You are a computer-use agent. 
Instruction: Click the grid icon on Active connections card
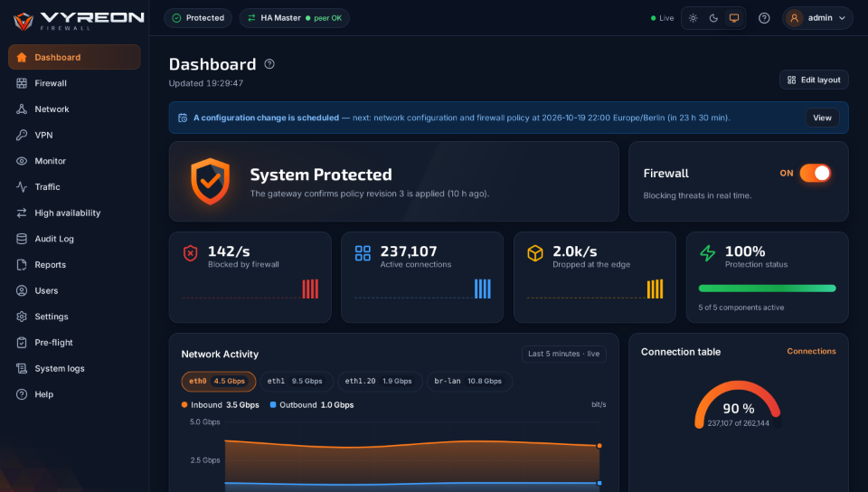[363, 253]
